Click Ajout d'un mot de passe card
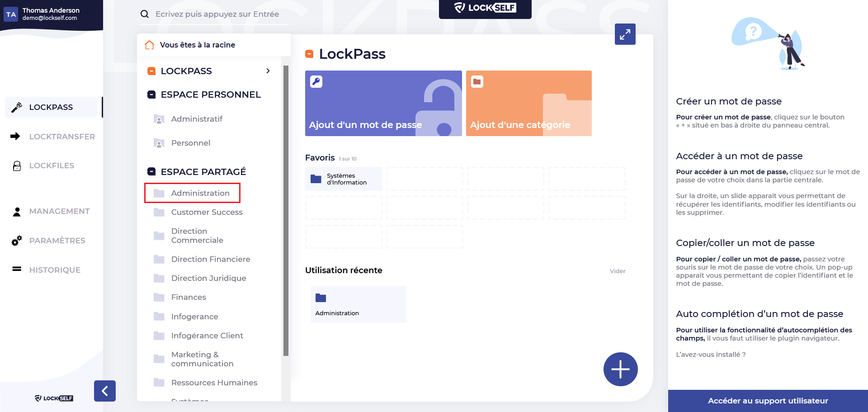Screen dimensions: 868x412 click(383, 103)
